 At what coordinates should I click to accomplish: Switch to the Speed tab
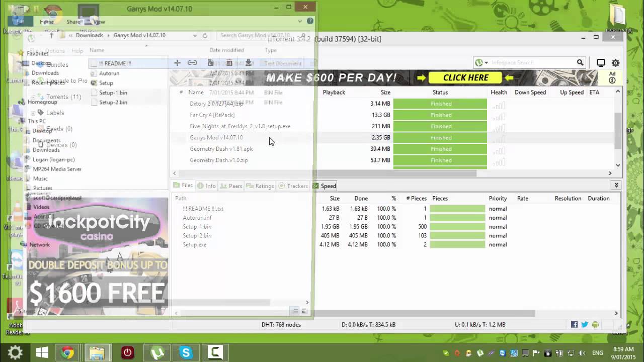tap(325, 186)
